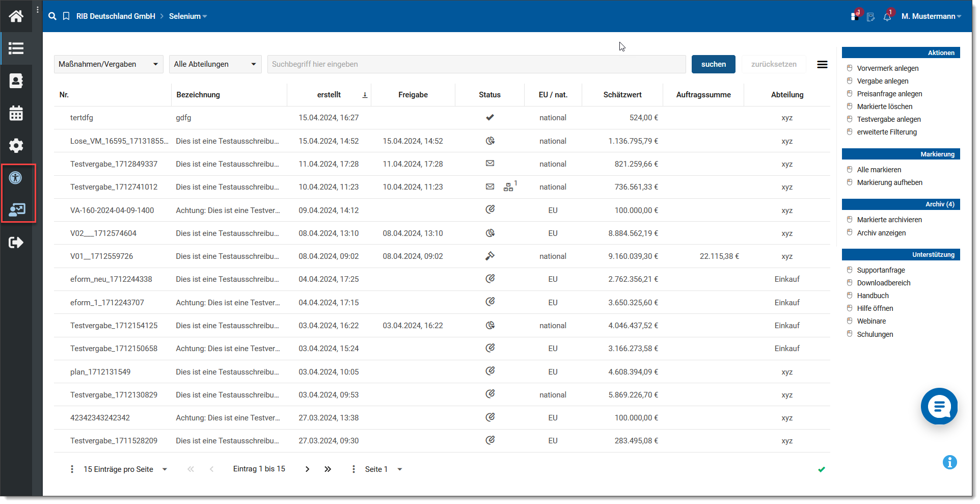Select Alle markieren in Markierung panel
This screenshot has height=504, width=980.
click(879, 170)
